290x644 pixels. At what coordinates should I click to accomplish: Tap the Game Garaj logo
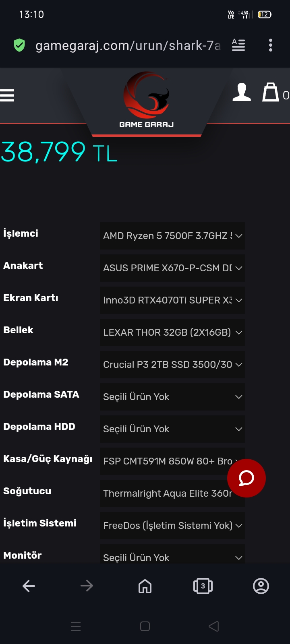[147, 100]
